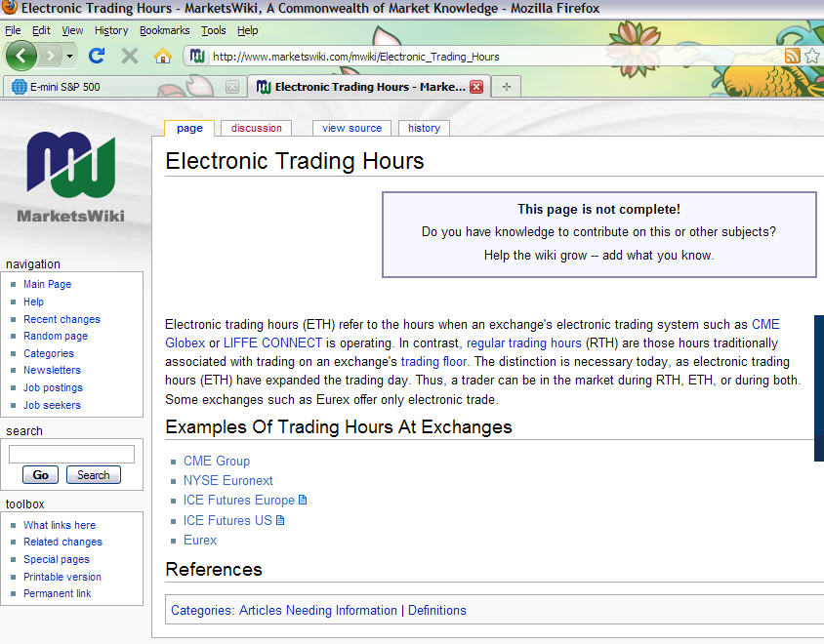Open the File menu
The height and width of the screenshot is (644, 824).
[13, 30]
